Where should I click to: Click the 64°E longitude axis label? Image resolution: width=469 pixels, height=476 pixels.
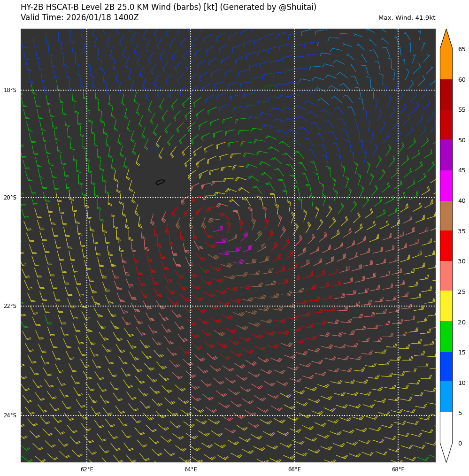(191, 469)
